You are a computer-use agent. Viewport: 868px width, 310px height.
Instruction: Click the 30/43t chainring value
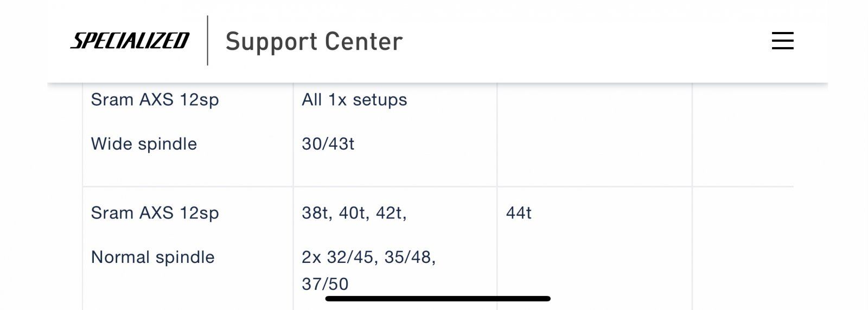[x=328, y=144]
